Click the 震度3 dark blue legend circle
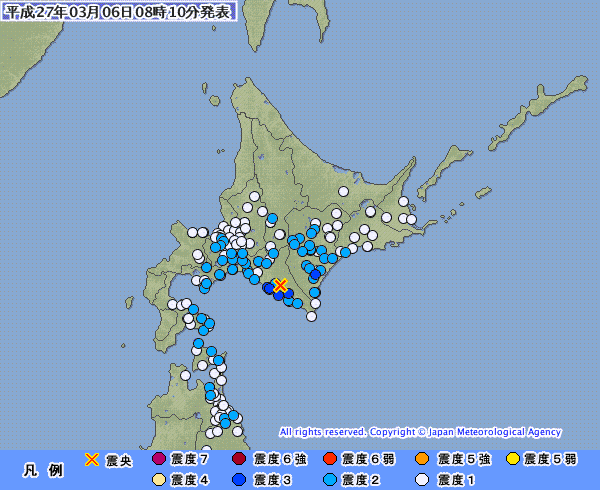Viewport: 600px width, 490px height. 239,480
